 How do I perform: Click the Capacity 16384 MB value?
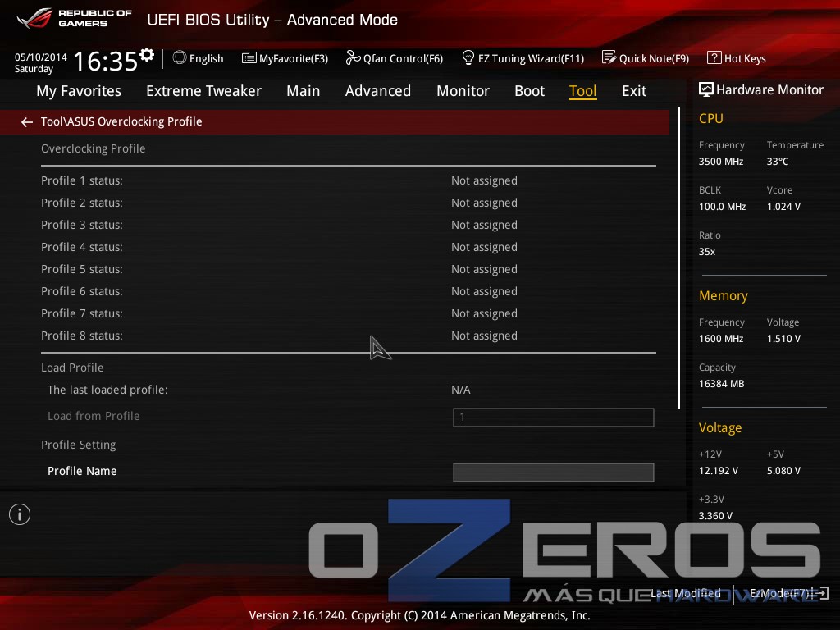[x=722, y=384]
